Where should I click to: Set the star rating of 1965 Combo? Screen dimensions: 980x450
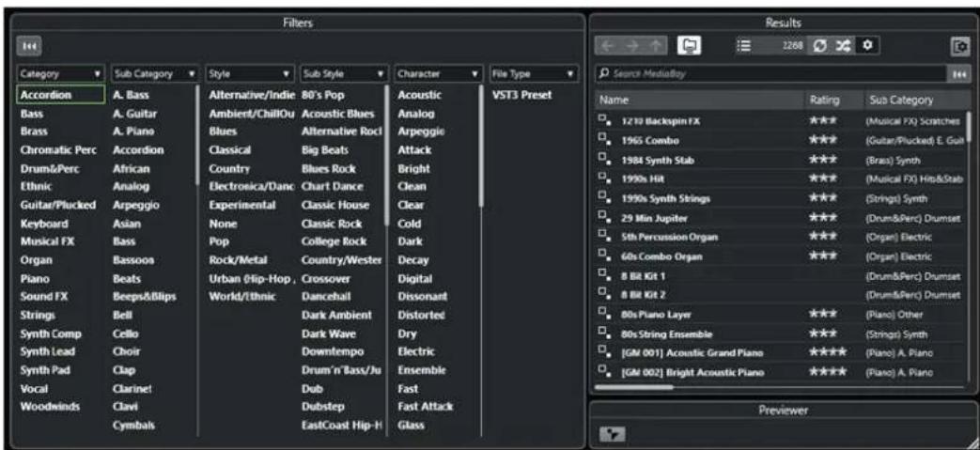(x=822, y=140)
